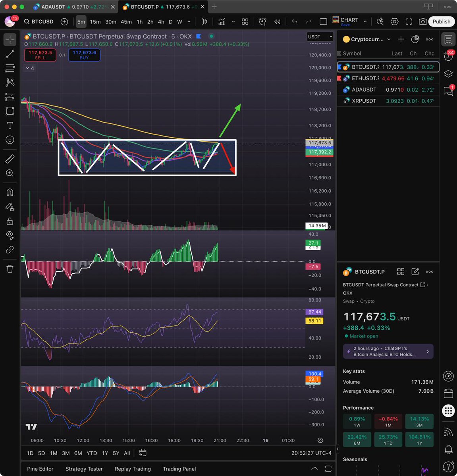Image resolution: width=457 pixels, height=476 pixels.
Task: Select ADAUSDT in the watchlist
Action: pos(388,90)
